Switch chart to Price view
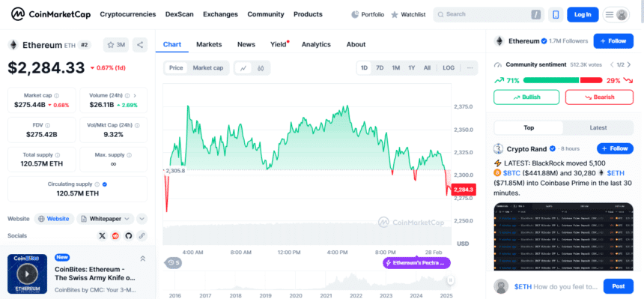Screen dimensions: 644x299 point(176,68)
